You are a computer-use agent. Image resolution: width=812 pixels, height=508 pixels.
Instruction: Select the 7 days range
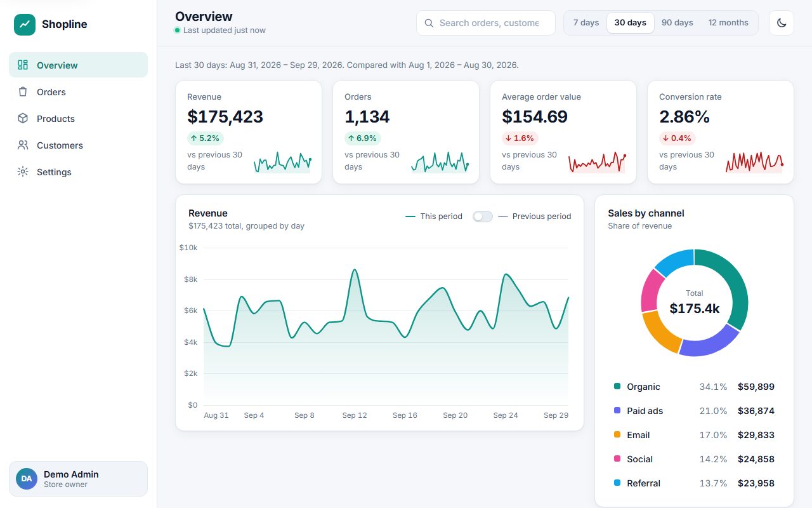586,23
